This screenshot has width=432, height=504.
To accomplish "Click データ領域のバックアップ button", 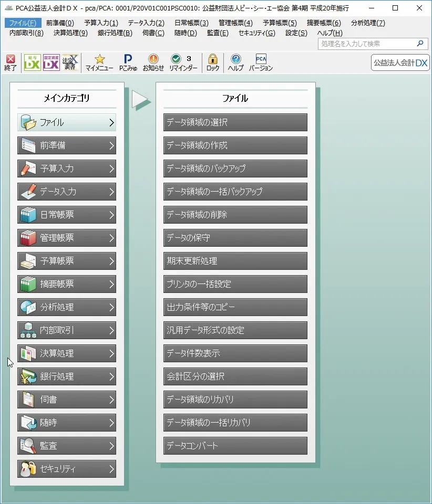I will 235,169.
